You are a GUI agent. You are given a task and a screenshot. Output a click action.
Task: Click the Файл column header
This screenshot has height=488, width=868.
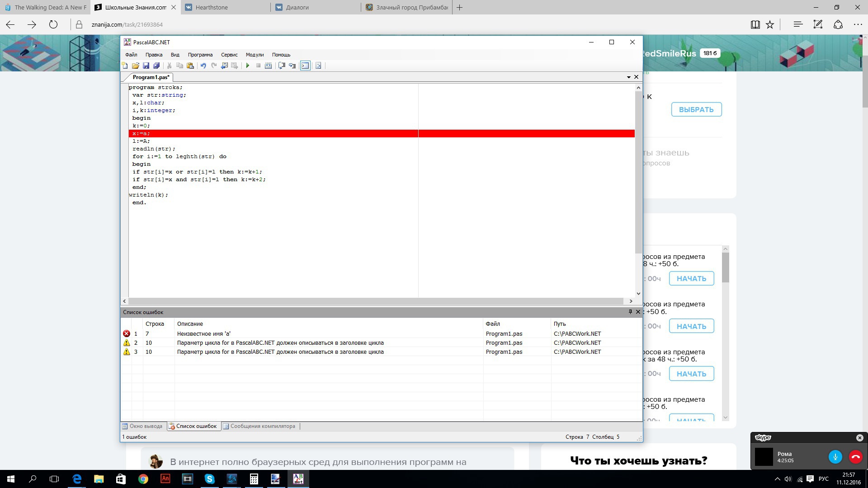[517, 324]
